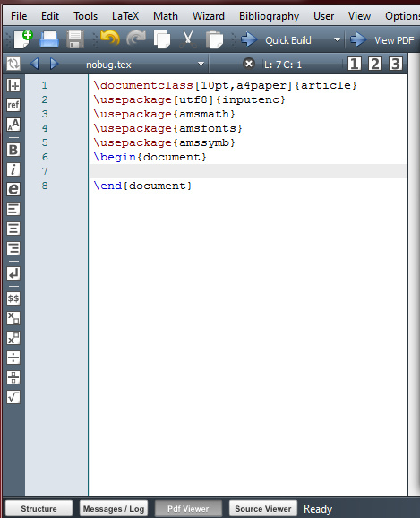Open a file with the blue folder icon
Viewport: 420px width, 518px height.
(49, 39)
